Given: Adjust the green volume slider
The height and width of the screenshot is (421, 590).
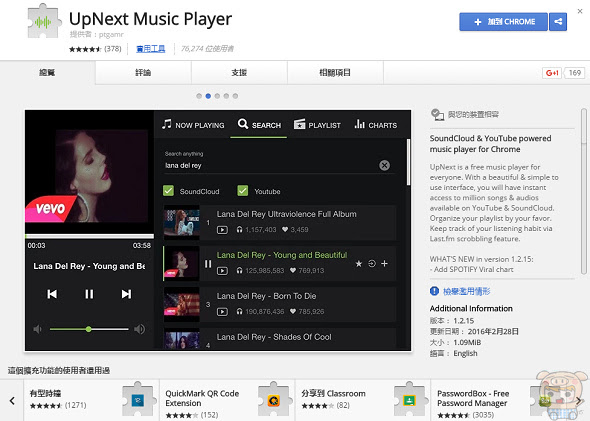Looking at the screenshot, I should point(89,329).
